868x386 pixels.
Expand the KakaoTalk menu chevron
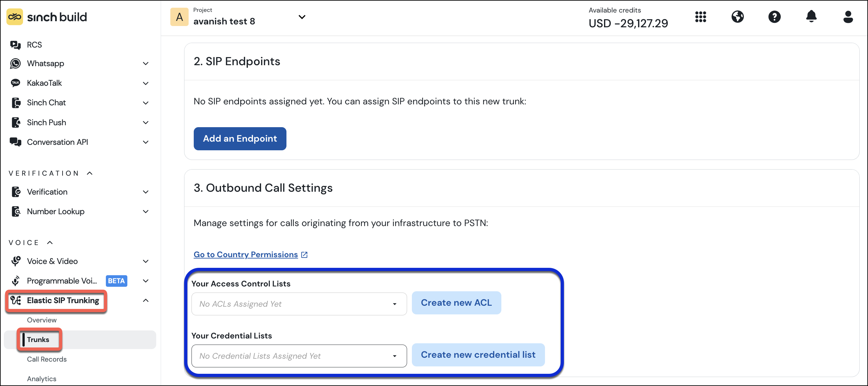coord(146,83)
